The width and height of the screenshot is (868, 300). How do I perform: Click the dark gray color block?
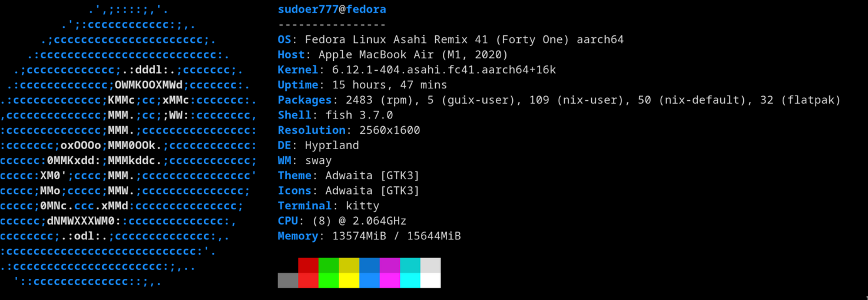click(x=288, y=280)
